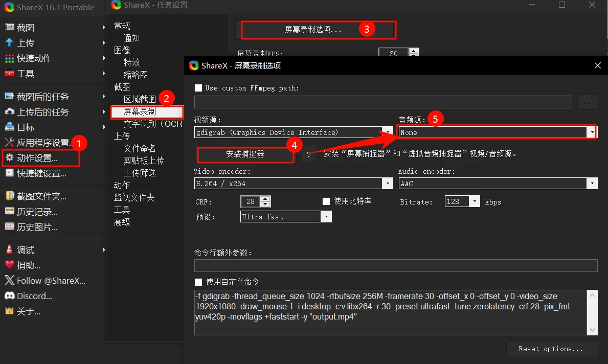Click the 动作设置 gear icon
608x364 pixels.
coord(9,157)
